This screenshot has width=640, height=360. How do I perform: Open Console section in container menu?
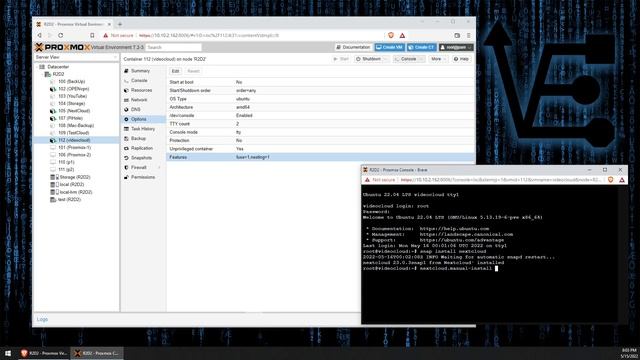(139, 81)
